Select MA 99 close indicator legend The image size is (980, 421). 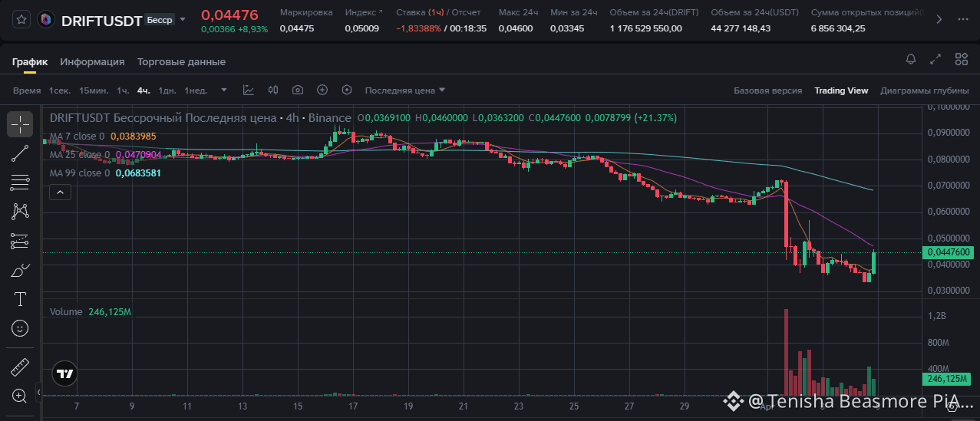[x=106, y=173]
